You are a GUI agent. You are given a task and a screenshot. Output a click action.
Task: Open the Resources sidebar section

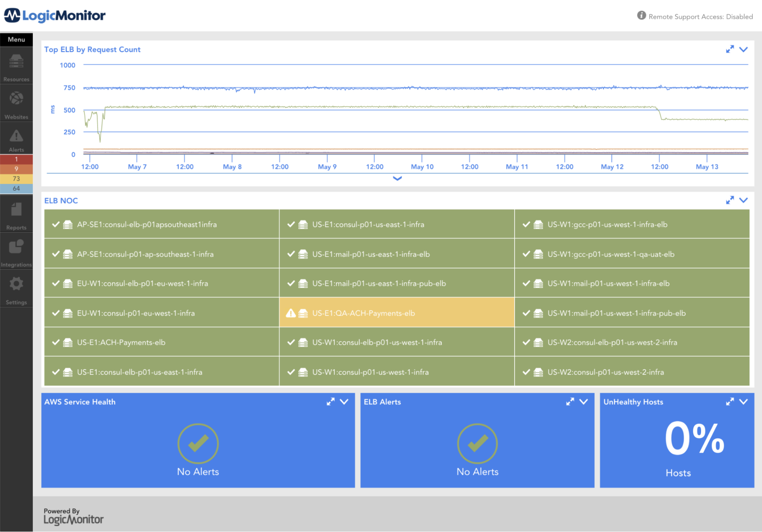pyautogui.click(x=16, y=66)
